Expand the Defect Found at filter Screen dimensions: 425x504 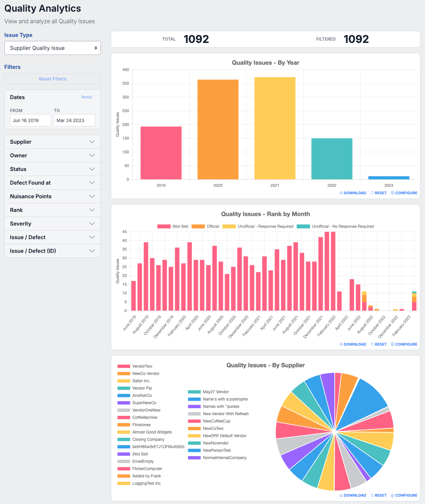click(x=53, y=183)
